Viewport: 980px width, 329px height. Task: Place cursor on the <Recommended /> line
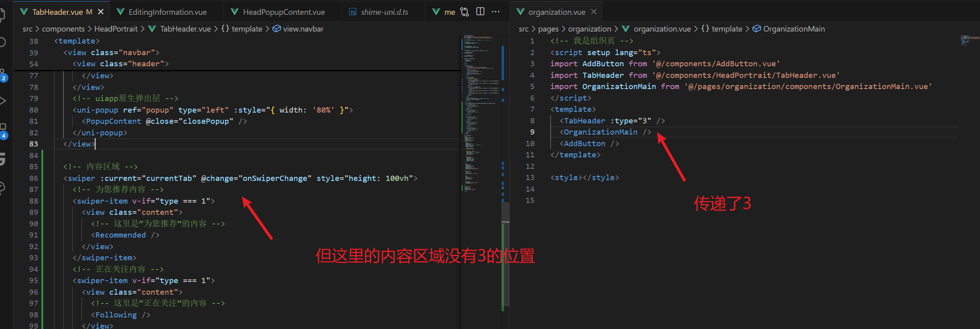click(x=125, y=235)
